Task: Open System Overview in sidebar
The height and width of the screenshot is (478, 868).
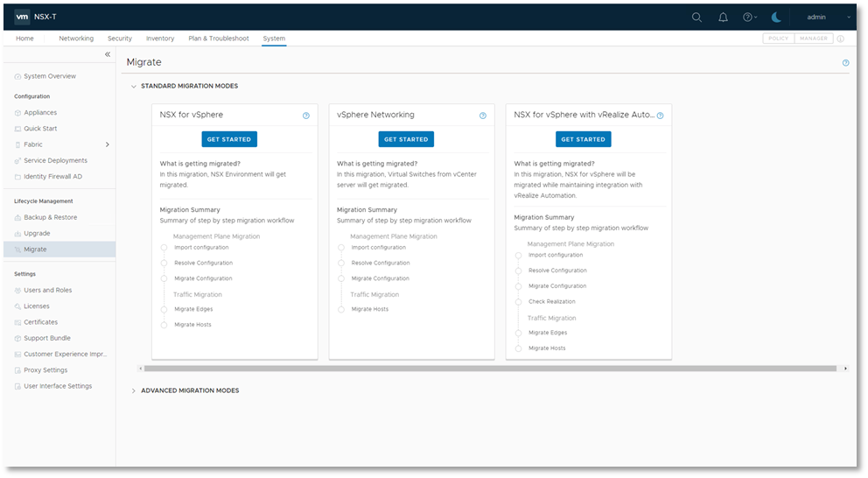Action: pyautogui.click(x=50, y=76)
